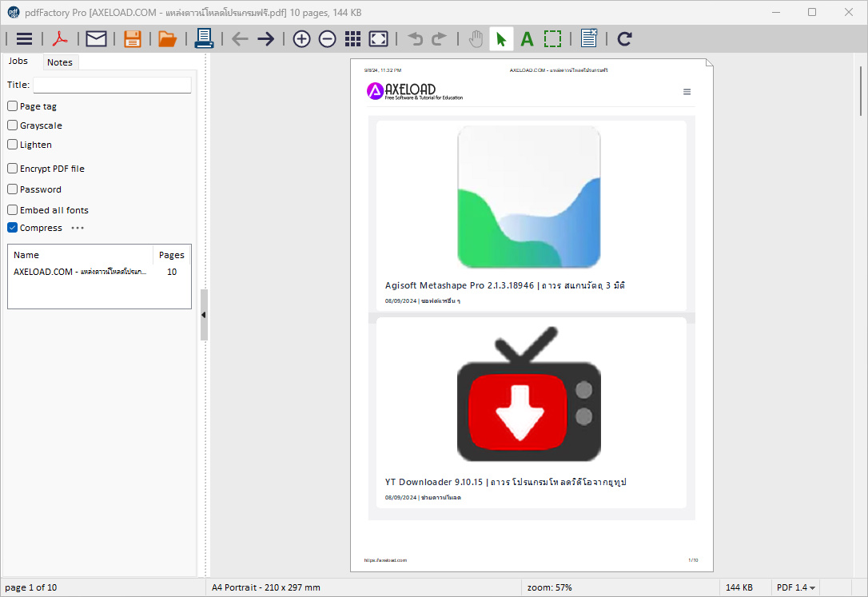Click https://axeload.com footer link
The width and height of the screenshot is (868, 597).
click(x=385, y=560)
